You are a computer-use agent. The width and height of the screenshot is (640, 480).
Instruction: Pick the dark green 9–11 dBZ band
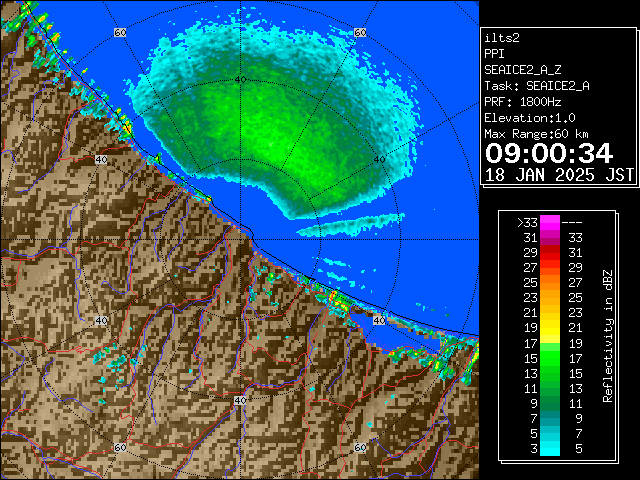click(x=550, y=403)
